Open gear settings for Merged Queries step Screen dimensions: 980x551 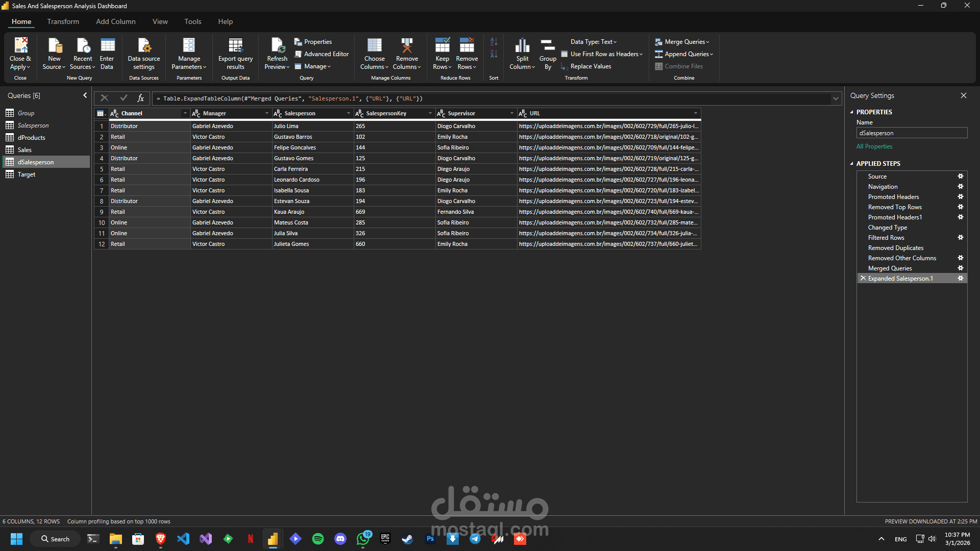[960, 268]
